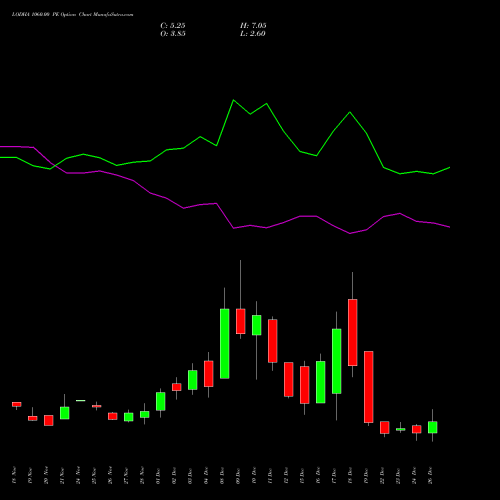Click the '01 Dec' date label
500x500 pixels.
pos(158,475)
